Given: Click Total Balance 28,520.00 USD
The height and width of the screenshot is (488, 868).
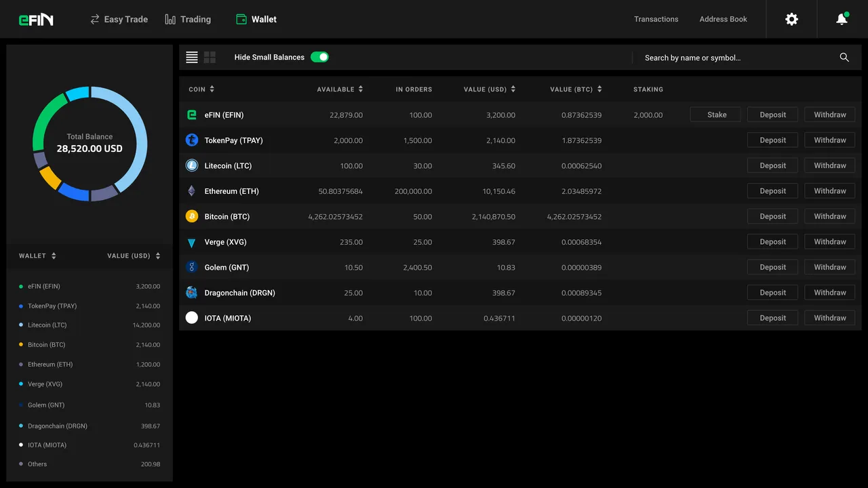Looking at the screenshot, I should [90, 143].
